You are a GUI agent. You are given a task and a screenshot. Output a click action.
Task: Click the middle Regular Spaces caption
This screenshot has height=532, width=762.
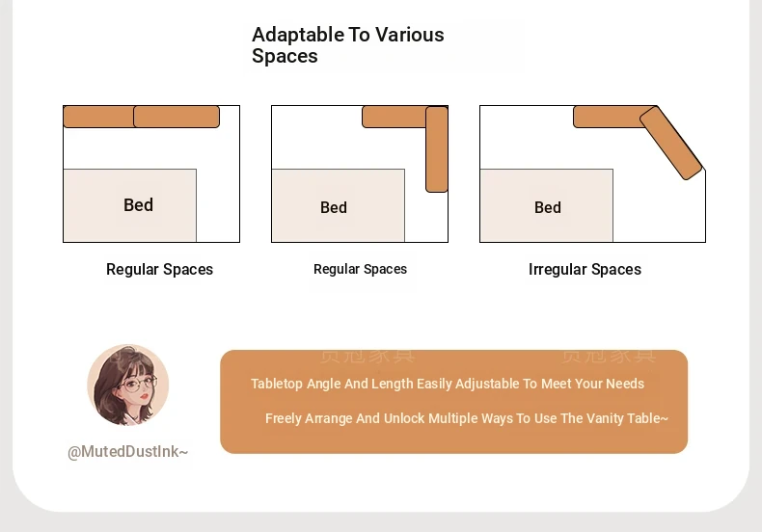click(360, 269)
